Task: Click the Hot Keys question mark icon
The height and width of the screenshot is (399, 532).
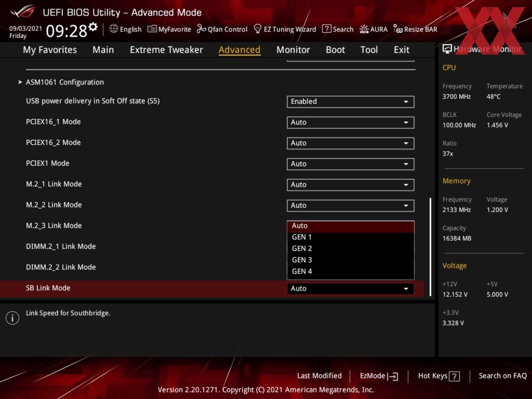Action: pos(454,376)
